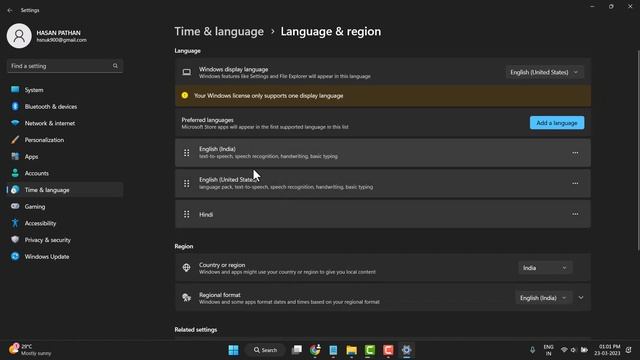Open the taskbar Search box
This screenshot has height=360, width=640.
265,350
